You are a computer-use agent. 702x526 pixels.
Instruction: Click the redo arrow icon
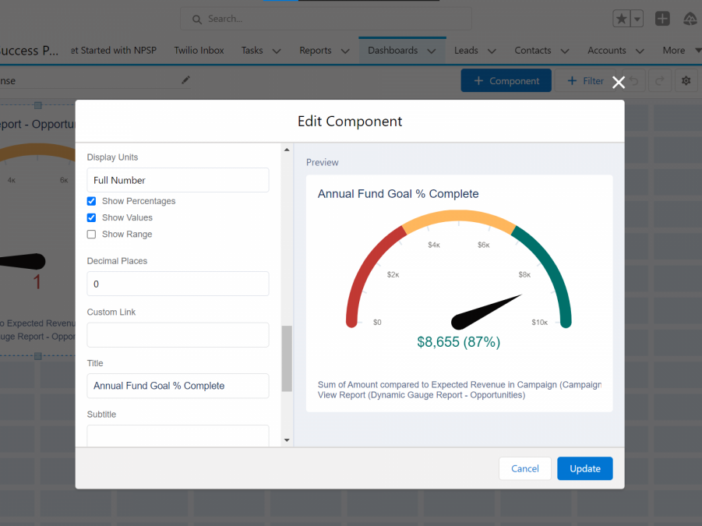pyautogui.click(x=659, y=81)
